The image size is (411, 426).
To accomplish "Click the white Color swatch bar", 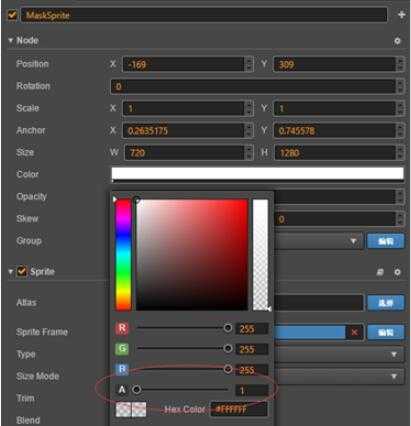I will point(257,175).
